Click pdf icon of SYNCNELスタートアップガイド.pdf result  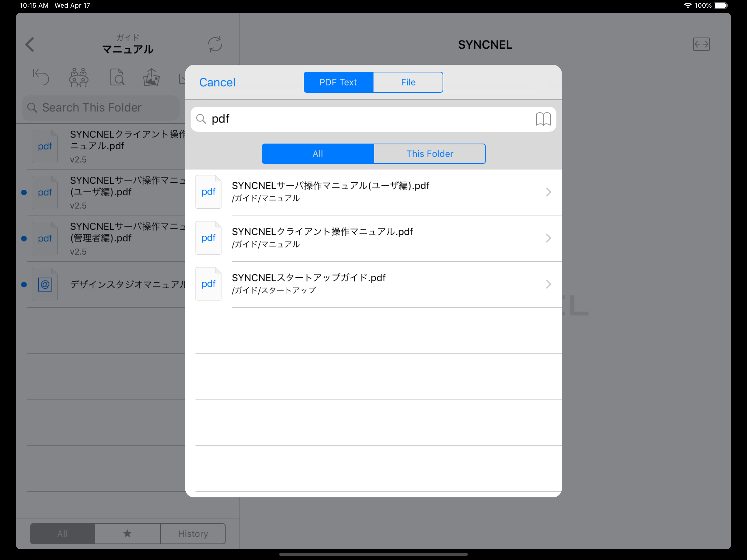coord(208,284)
